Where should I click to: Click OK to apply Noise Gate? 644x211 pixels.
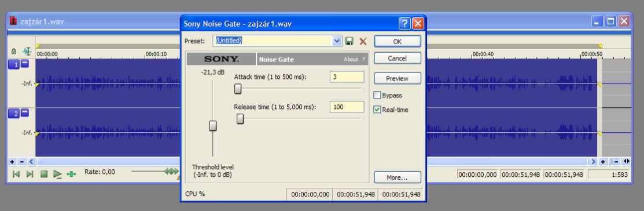click(397, 42)
